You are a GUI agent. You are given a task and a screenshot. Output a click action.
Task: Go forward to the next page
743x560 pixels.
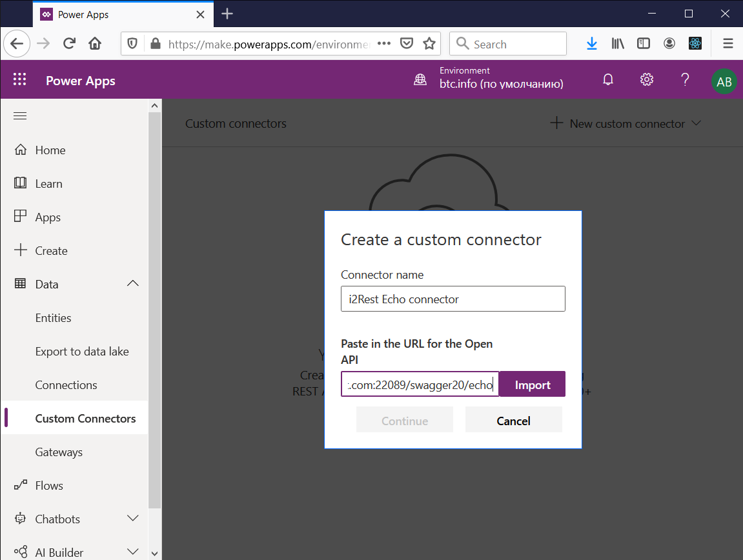43,44
